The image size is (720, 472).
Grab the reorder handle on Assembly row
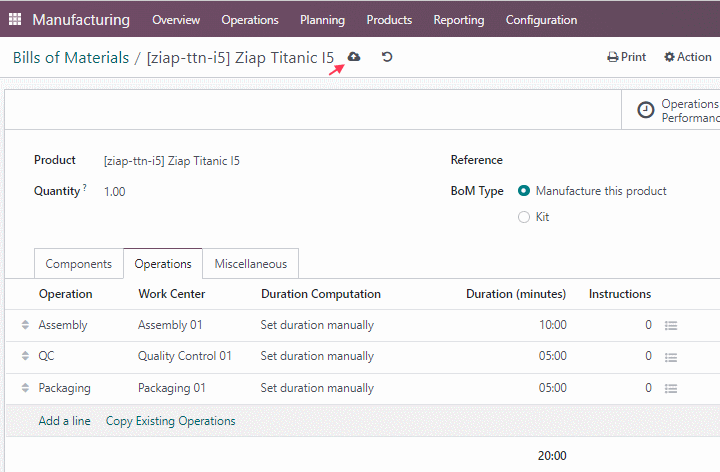(x=25, y=325)
